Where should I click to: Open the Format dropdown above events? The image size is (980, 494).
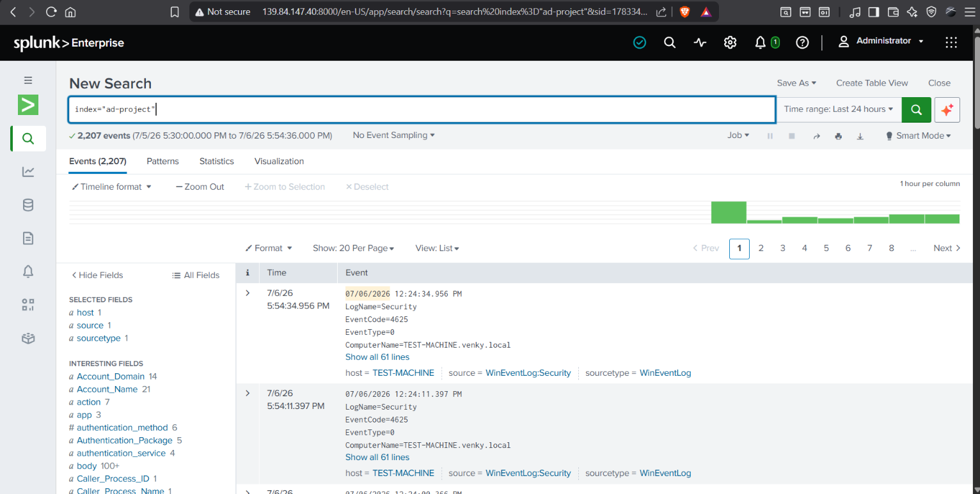[x=269, y=248]
